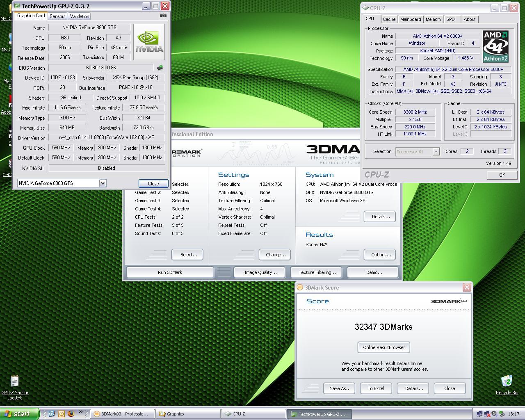Click the Subvendor field XFX Pine Group

[x=135, y=78]
